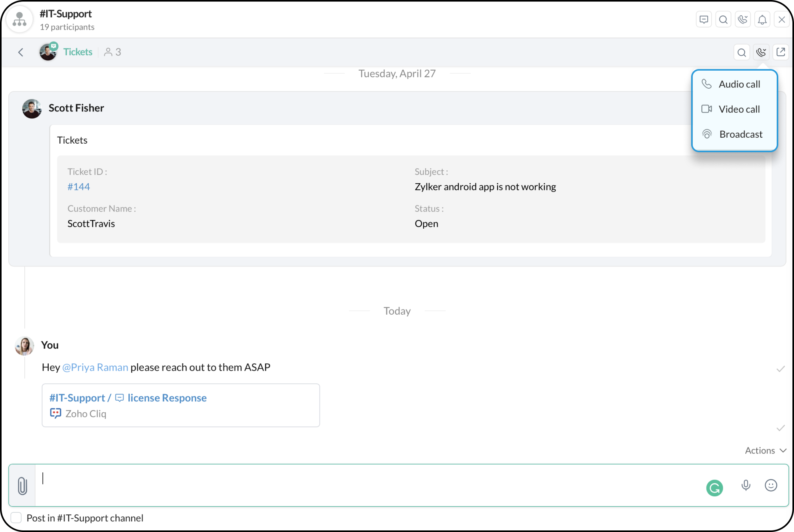
Task: Click into the message input field
Action: click(x=369, y=485)
